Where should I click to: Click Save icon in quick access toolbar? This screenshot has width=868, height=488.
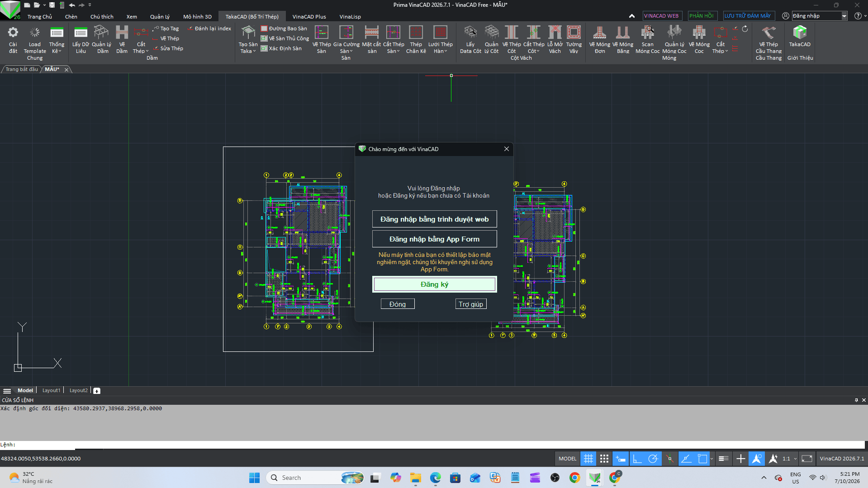click(52, 5)
